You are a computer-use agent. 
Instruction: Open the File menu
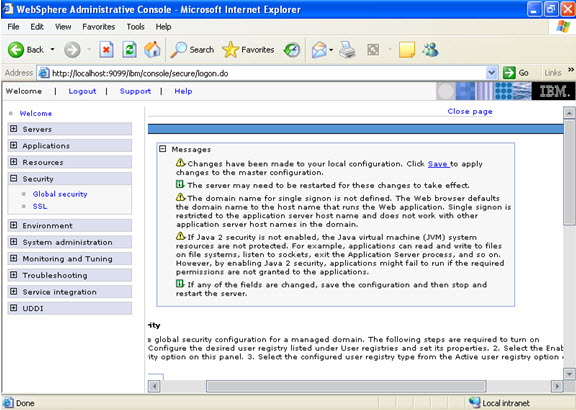(x=13, y=27)
